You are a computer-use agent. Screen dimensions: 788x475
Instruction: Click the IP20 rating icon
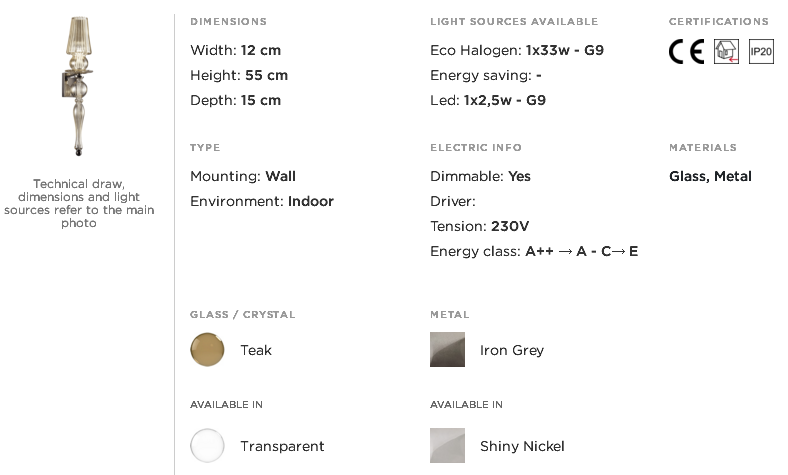(761, 51)
